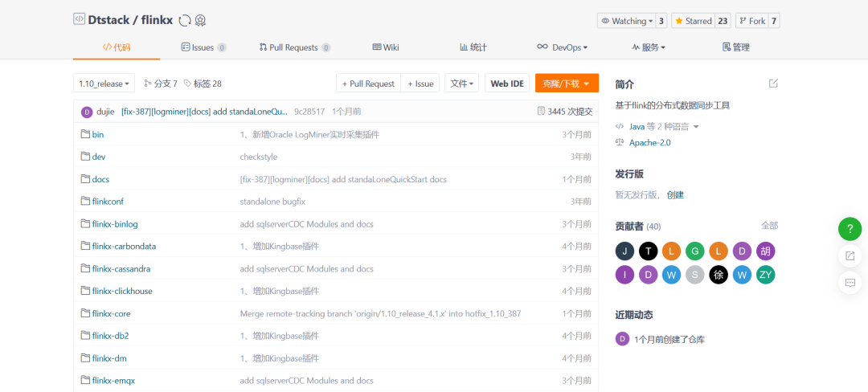Click the folder icon of flinkconf row

[x=85, y=202]
